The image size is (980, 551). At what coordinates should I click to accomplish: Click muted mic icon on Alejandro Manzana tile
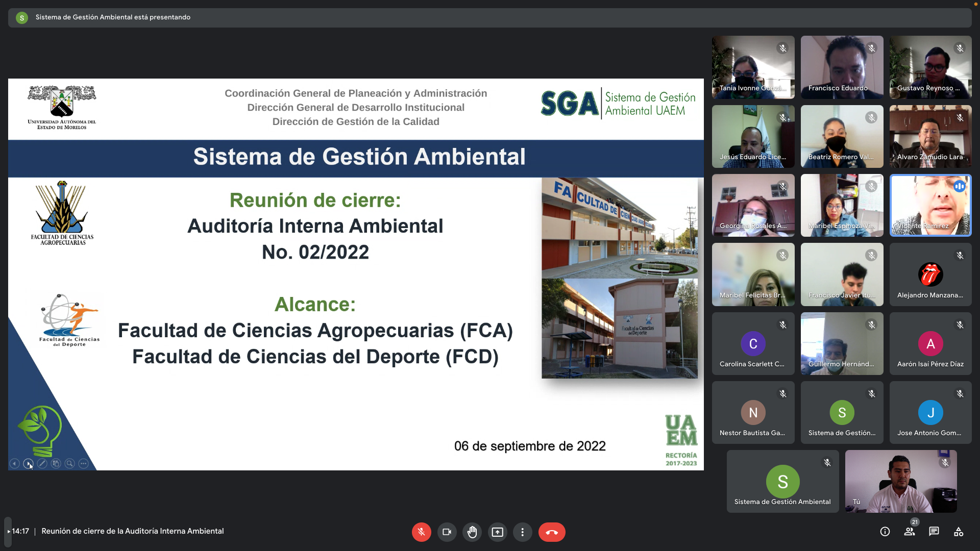pos(960,255)
